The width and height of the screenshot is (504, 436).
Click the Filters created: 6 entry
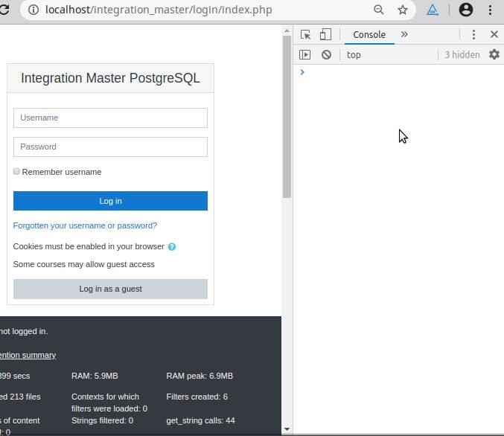[197, 397]
